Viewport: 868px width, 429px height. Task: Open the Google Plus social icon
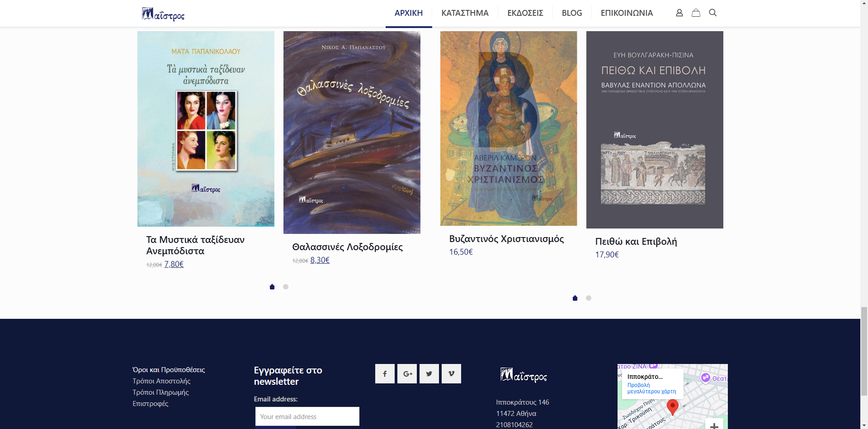407,373
